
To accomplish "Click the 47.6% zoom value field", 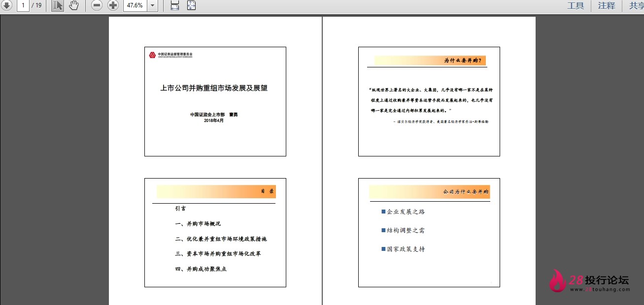I will [135, 5].
